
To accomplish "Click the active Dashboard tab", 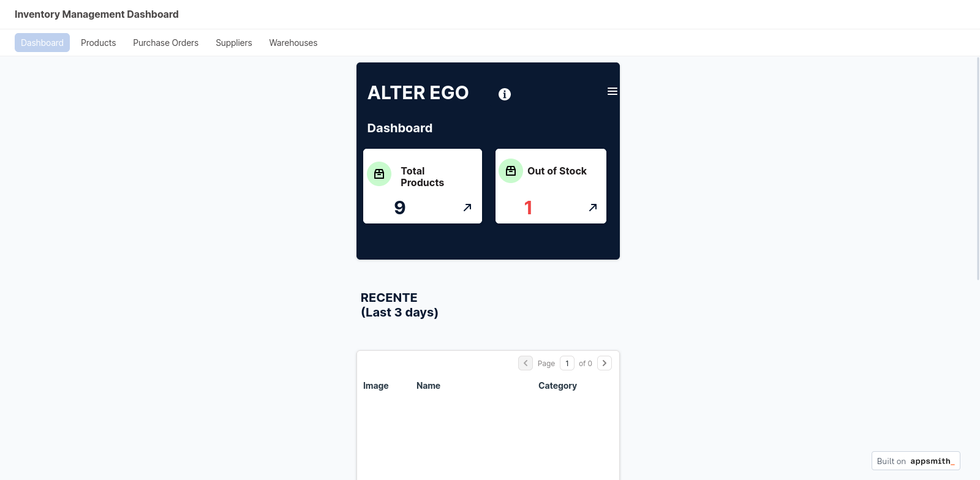I will (42, 43).
